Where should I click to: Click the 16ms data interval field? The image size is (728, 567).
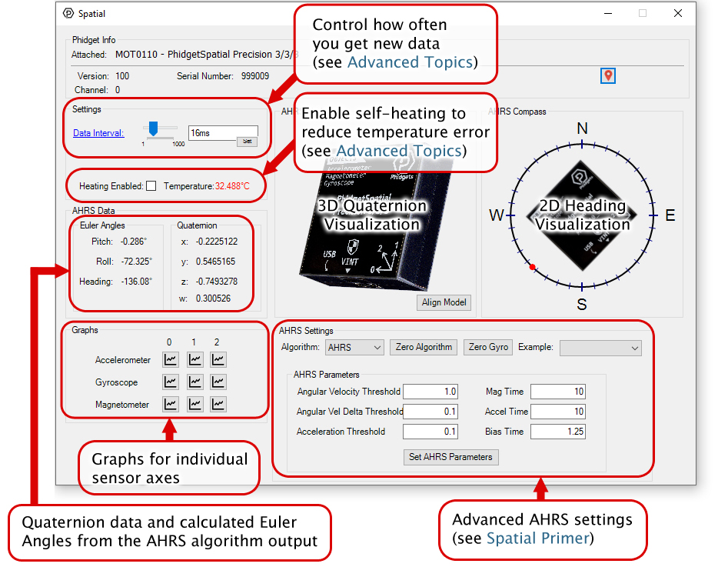click(x=221, y=133)
